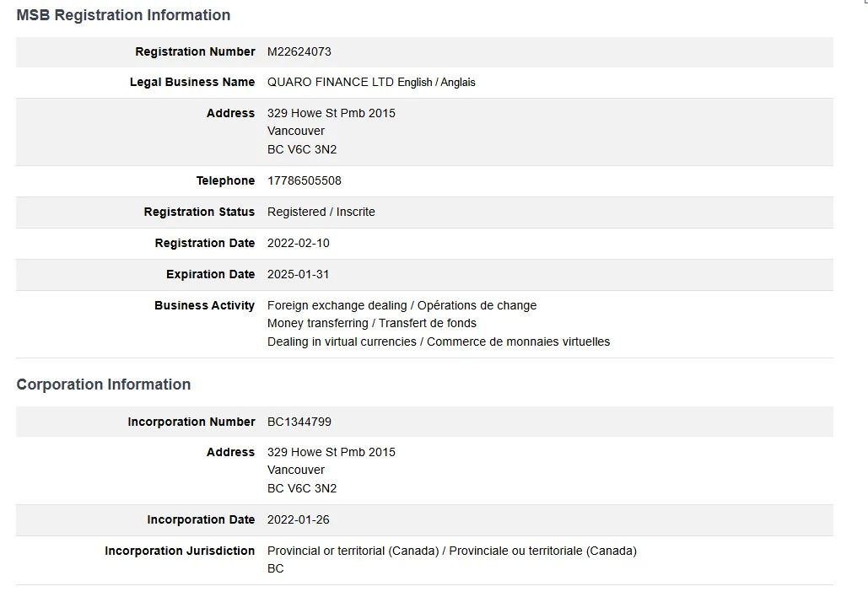Click the telephone number 17786505508
868x597 pixels.
point(304,180)
